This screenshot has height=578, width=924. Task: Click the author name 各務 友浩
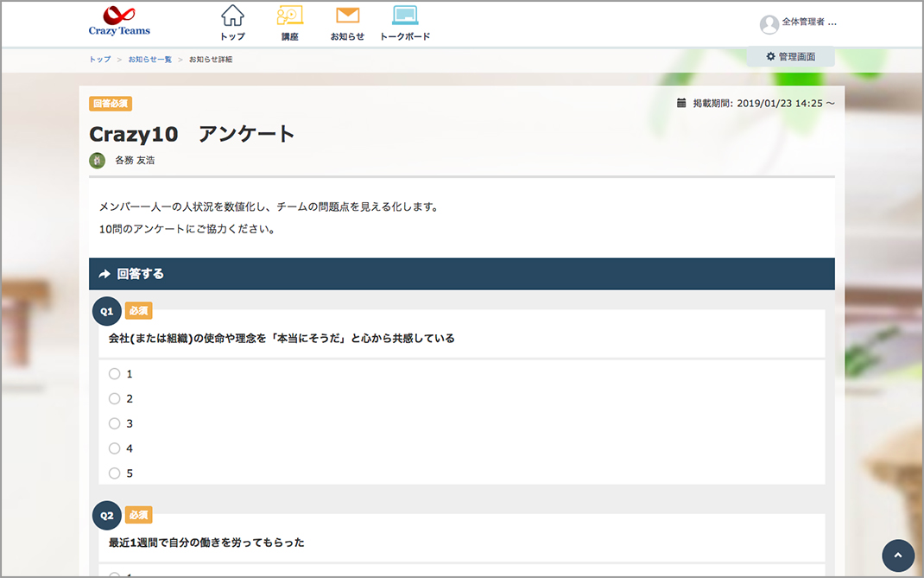pos(135,161)
